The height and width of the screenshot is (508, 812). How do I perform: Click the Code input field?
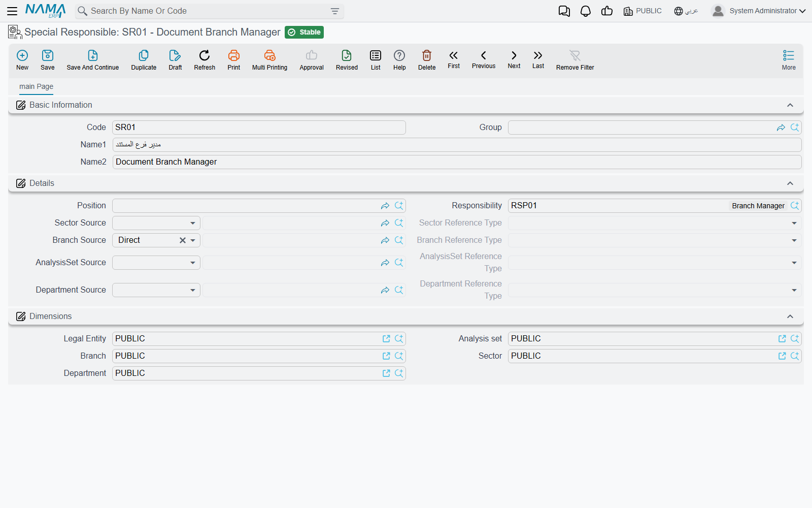click(259, 128)
